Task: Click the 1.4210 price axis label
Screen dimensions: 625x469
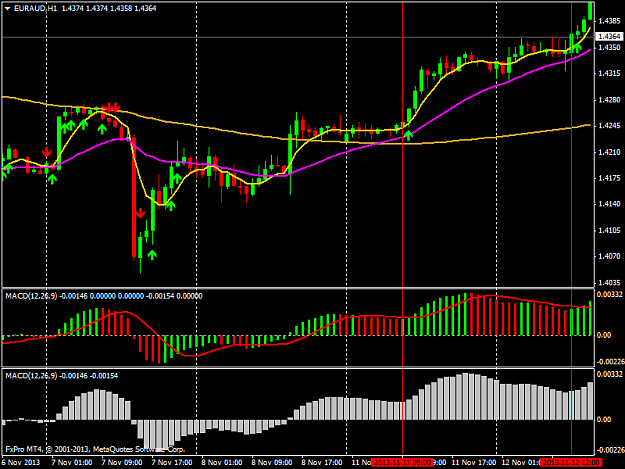Action: tap(609, 152)
